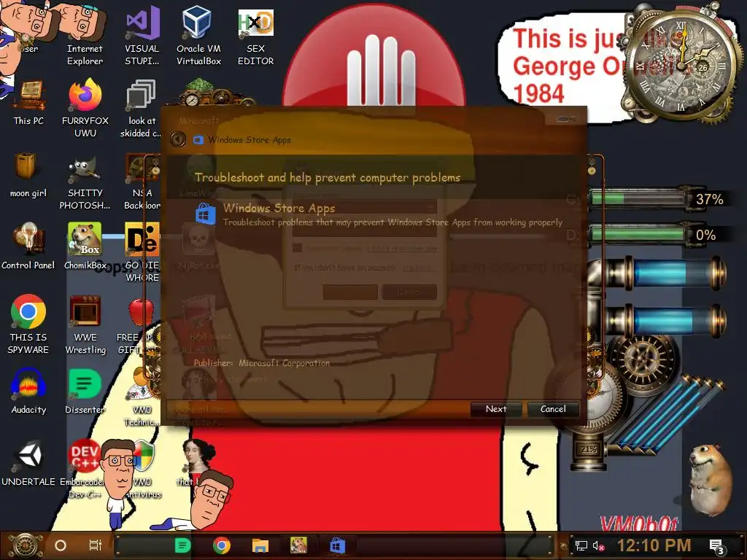Click the hamster desktop gadget

click(711, 480)
